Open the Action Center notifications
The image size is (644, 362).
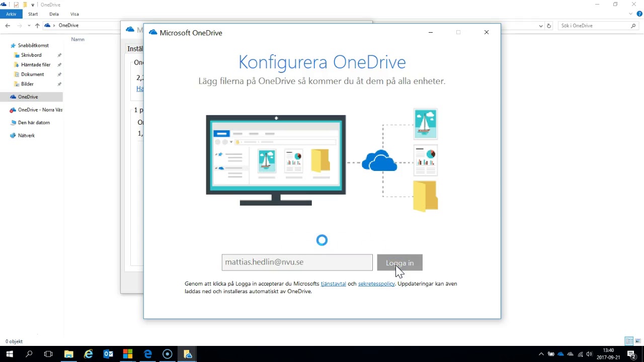click(631, 354)
